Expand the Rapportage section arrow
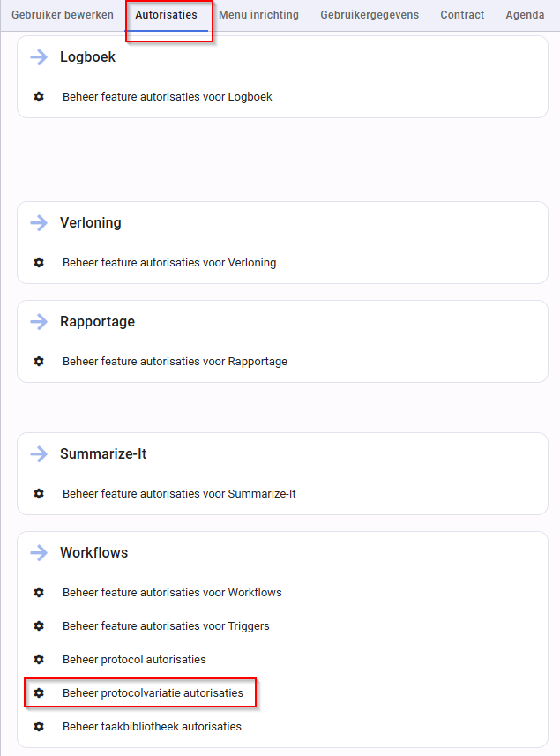Screen dimensions: 560x756 coord(39,322)
